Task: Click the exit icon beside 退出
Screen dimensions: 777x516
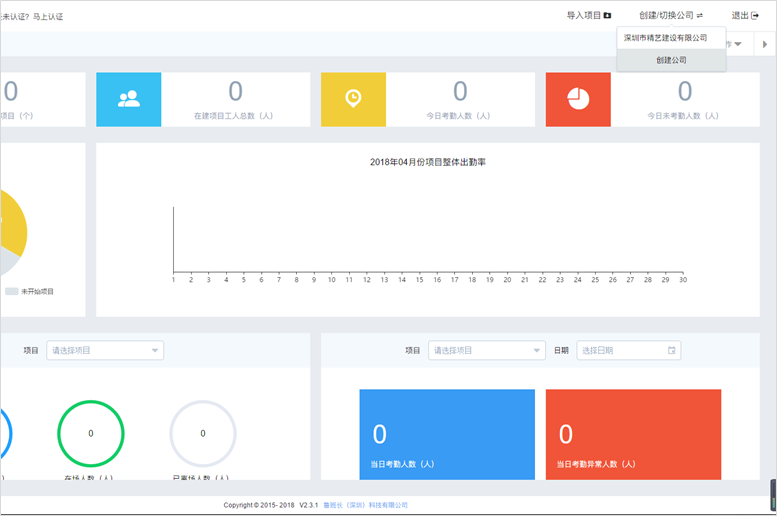Action: coord(754,16)
